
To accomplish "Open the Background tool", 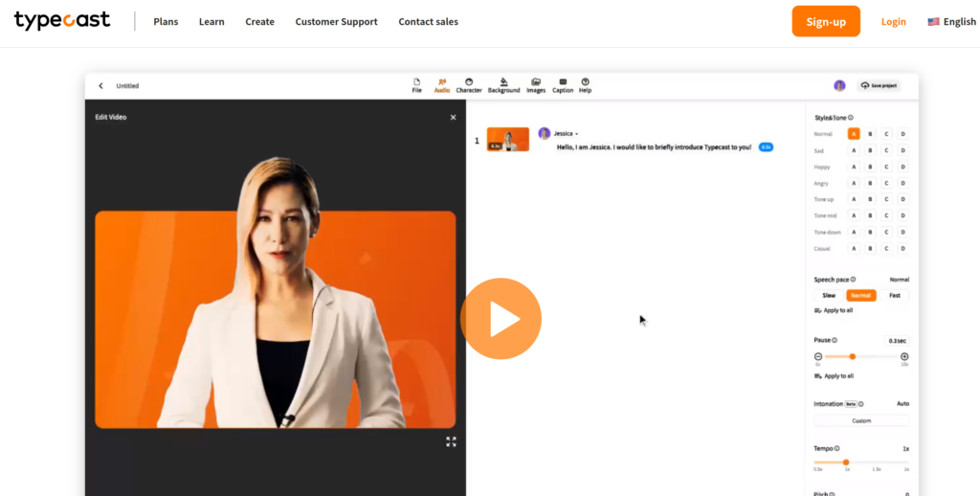I will [x=503, y=85].
